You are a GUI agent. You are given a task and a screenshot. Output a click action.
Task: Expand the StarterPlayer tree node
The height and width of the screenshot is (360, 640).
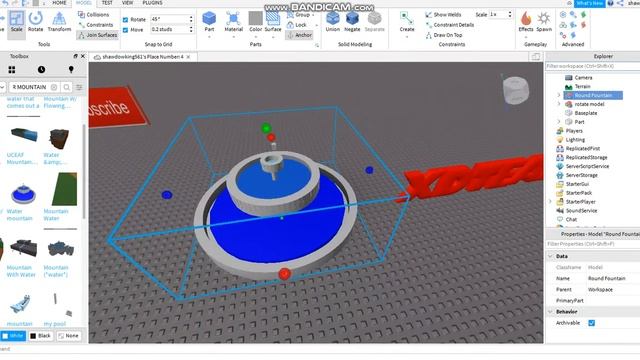tap(550, 202)
